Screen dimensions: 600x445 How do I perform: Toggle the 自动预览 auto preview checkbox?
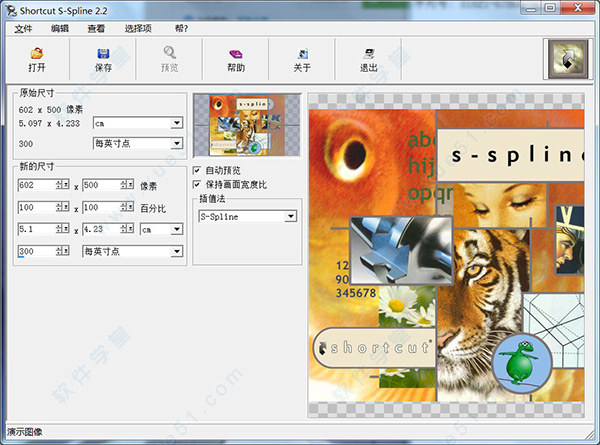[197, 170]
